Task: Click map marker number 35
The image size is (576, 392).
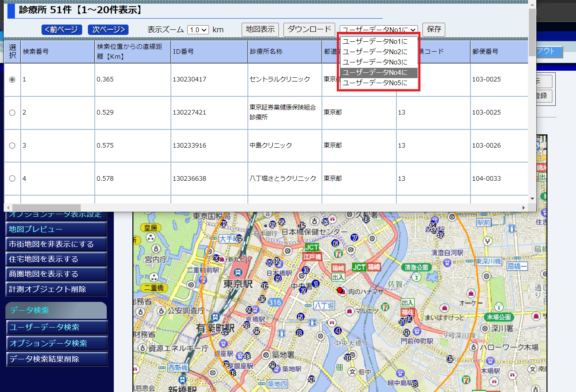Action: click(239, 239)
